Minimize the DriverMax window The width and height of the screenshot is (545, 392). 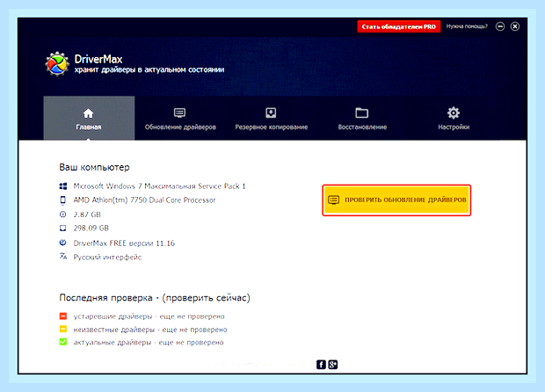[500, 26]
